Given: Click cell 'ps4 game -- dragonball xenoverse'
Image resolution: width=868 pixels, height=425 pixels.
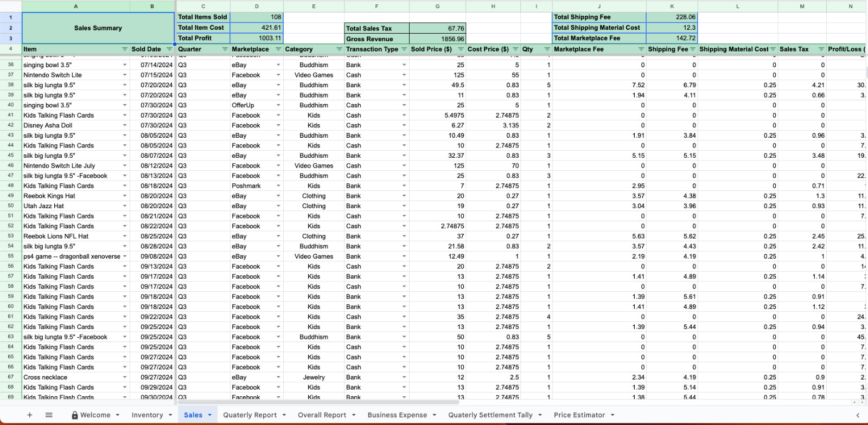Looking at the screenshot, I should 76,256.
